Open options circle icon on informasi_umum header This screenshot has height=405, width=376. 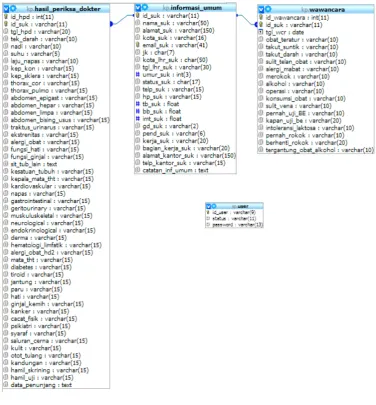pos(145,7)
